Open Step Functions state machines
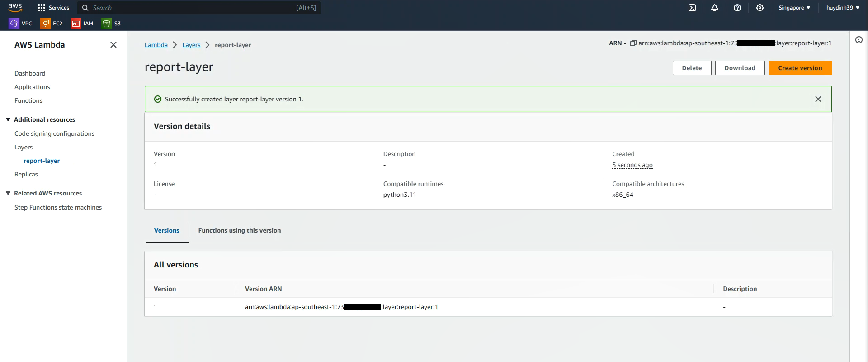The height and width of the screenshot is (362, 868). (x=58, y=207)
